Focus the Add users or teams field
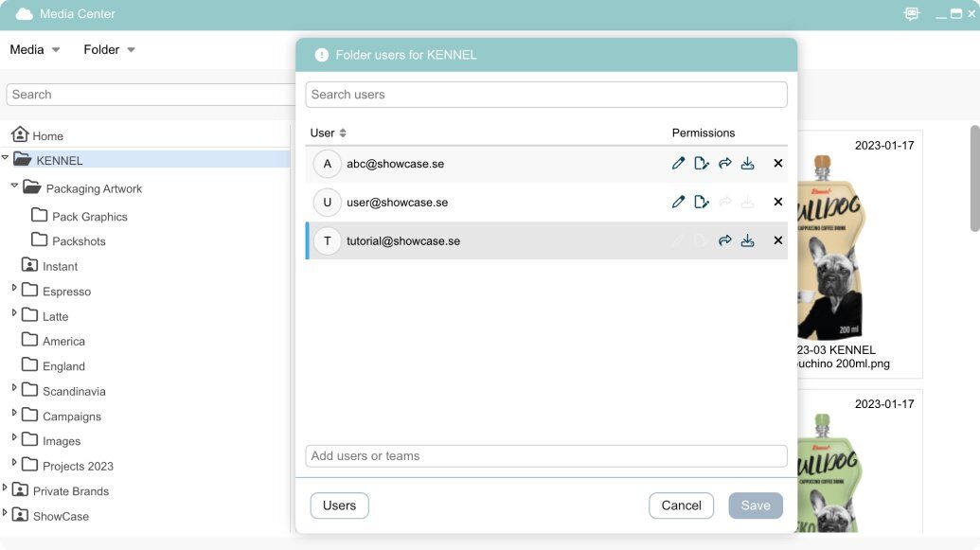 [546, 456]
